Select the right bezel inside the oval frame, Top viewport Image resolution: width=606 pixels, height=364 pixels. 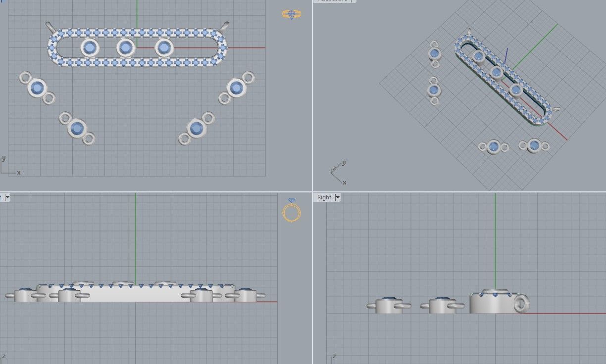pyautogui.click(x=164, y=48)
